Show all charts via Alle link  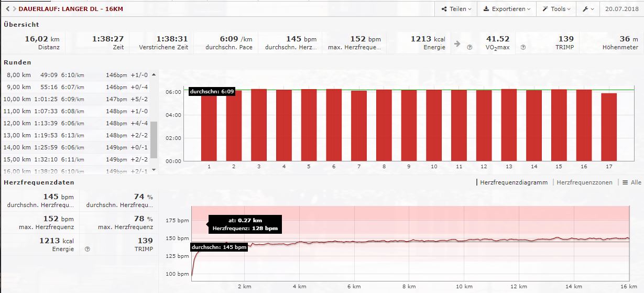[x=631, y=182]
